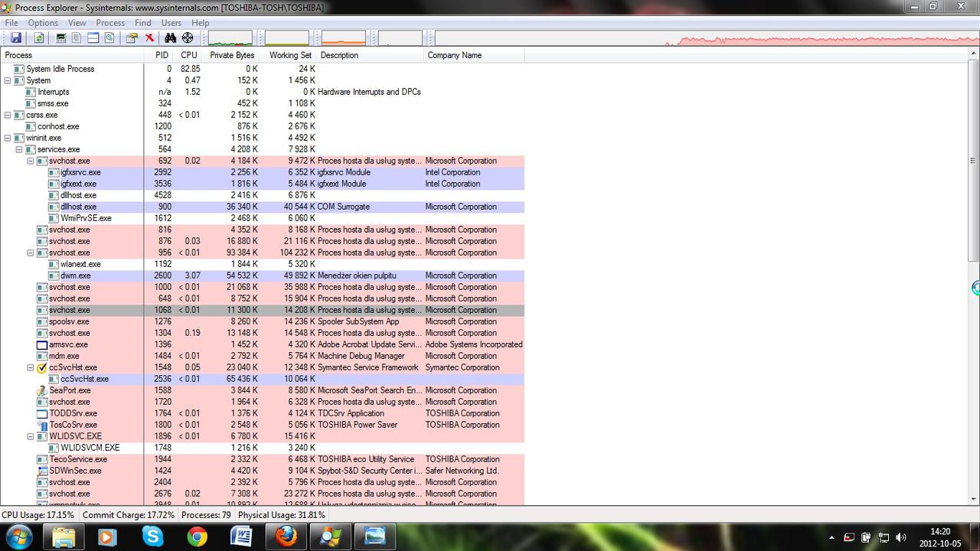Image resolution: width=980 pixels, height=551 pixels.
Task: Collapse the System process tree node
Action: 8,80
